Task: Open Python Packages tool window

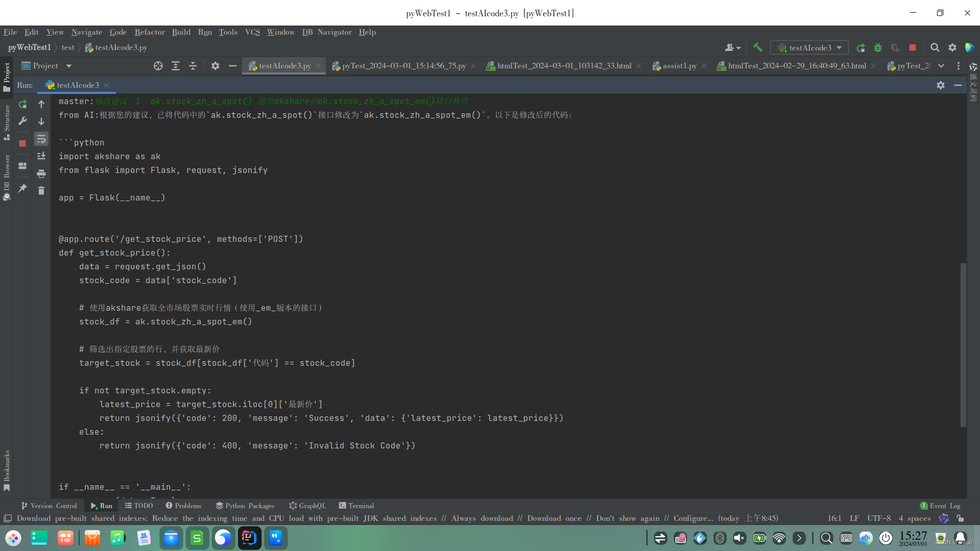Action: [245, 506]
